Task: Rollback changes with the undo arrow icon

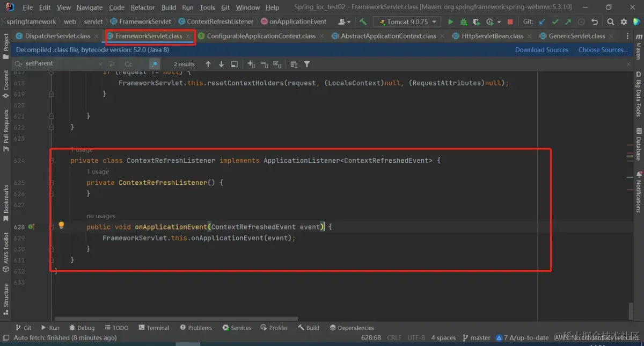Action: tap(594, 22)
